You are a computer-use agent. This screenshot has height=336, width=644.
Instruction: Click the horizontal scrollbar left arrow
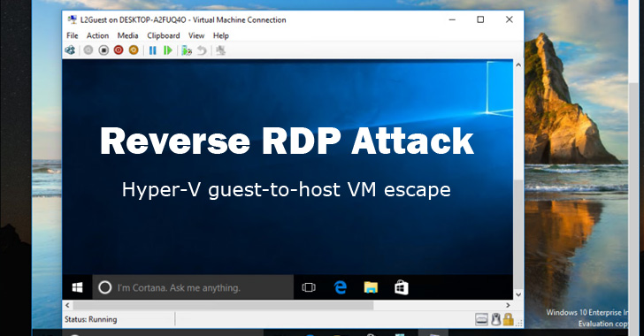(67, 305)
